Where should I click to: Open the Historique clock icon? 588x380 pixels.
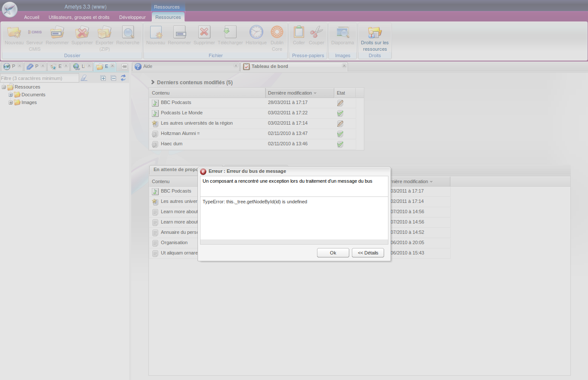pyautogui.click(x=256, y=33)
